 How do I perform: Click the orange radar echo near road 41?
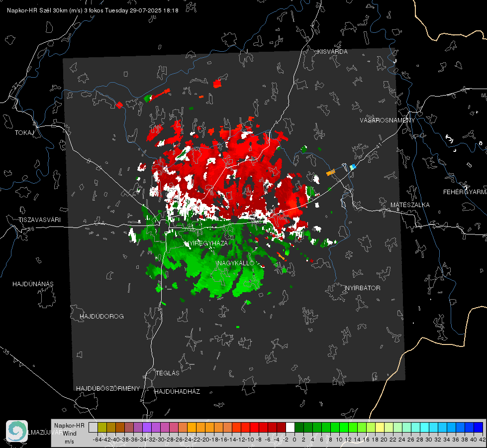click(331, 172)
